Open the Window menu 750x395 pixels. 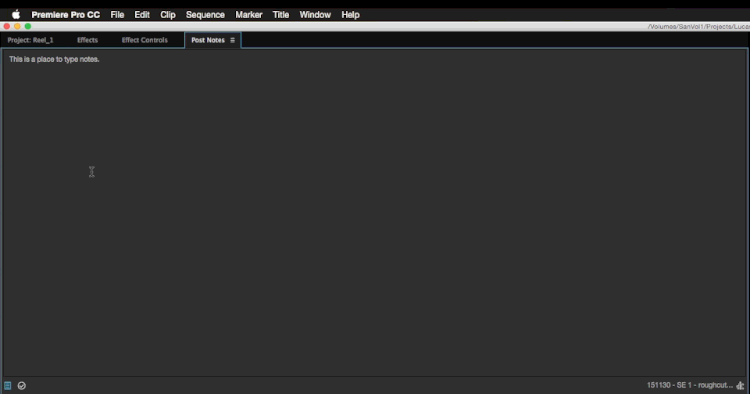point(315,15)
